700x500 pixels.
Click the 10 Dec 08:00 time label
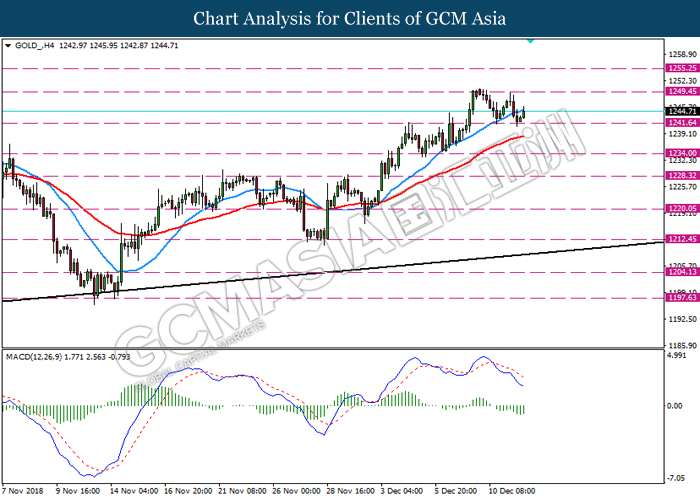point(512,491)
